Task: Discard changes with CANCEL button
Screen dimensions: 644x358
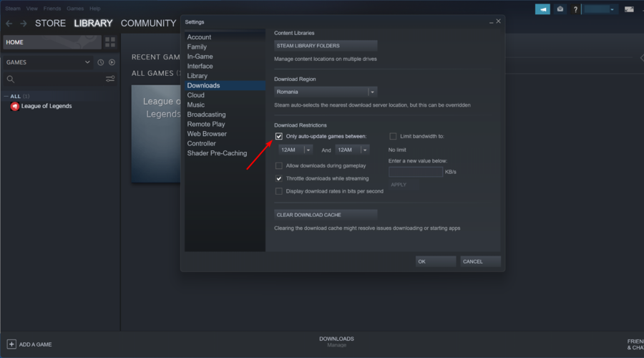Action: [481, 261]
